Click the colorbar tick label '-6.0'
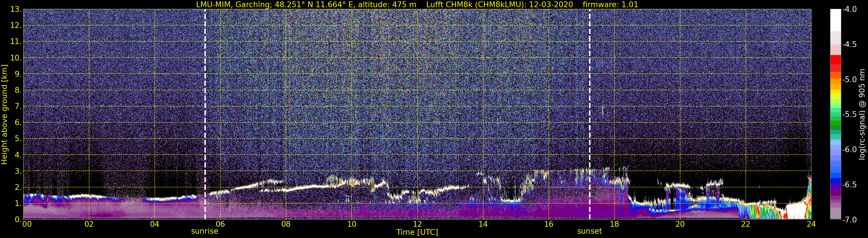This screenshot has width=868, height=238. click(x=850, y=150)
